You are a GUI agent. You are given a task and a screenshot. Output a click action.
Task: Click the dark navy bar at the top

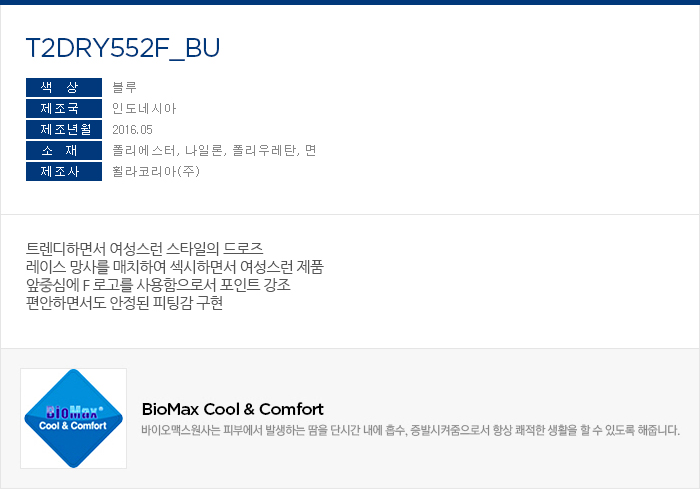point(350,2)
